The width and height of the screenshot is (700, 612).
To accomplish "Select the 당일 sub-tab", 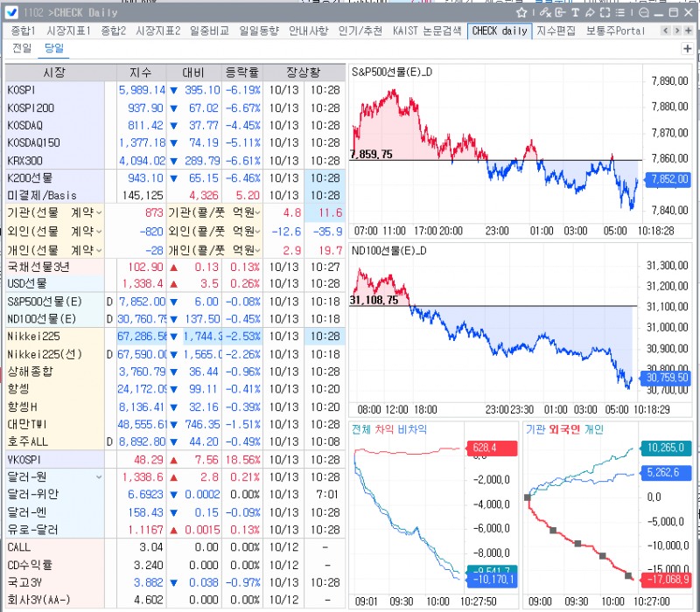I will (x=54, y=48).
